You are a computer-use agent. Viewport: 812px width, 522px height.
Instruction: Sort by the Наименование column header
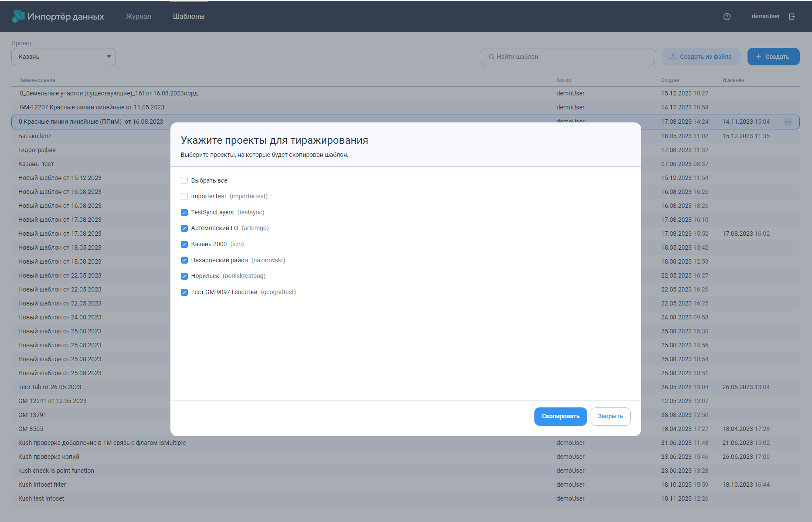[x=37, y=80]
